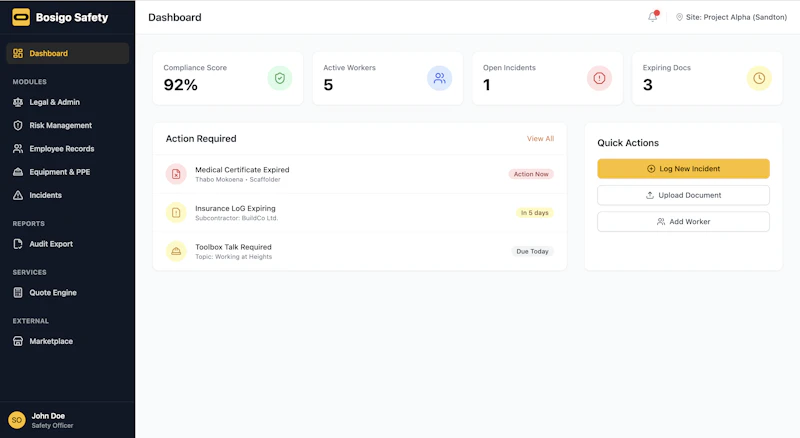Click the Bosigo Safety logo icon
800x438 pixels.
pyautogui.click(x=21, y=17)
